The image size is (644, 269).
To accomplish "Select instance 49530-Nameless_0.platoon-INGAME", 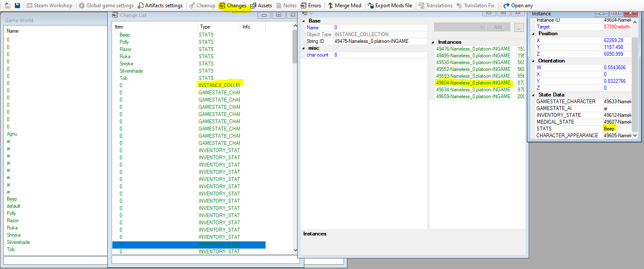I will click(x=473, y=62).
